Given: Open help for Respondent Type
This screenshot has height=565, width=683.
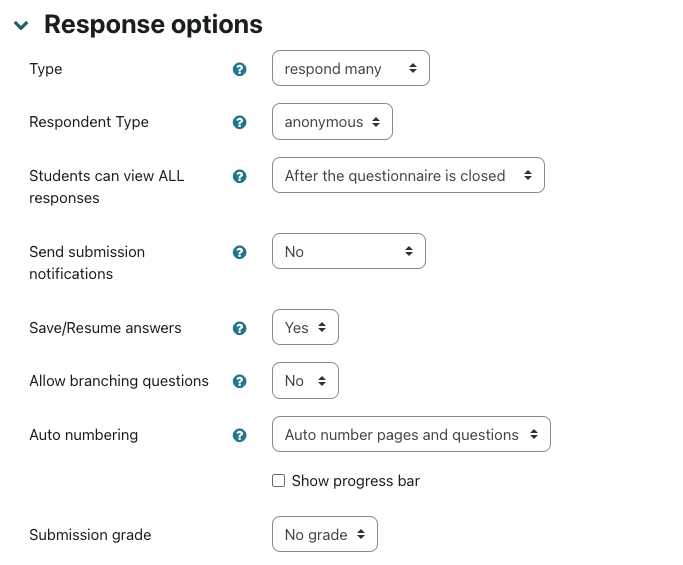Looking at the screenshot, I should point(239,122).
